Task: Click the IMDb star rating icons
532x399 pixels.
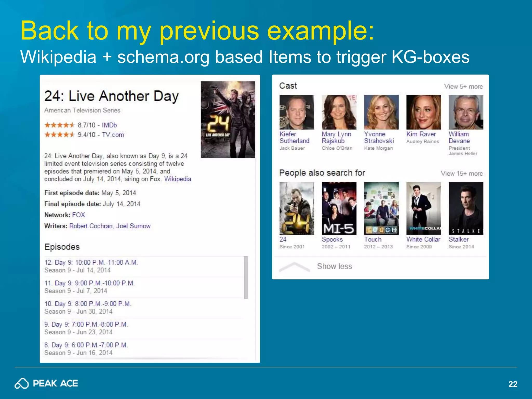Action: pyautogui.click(x=59, y=125)
